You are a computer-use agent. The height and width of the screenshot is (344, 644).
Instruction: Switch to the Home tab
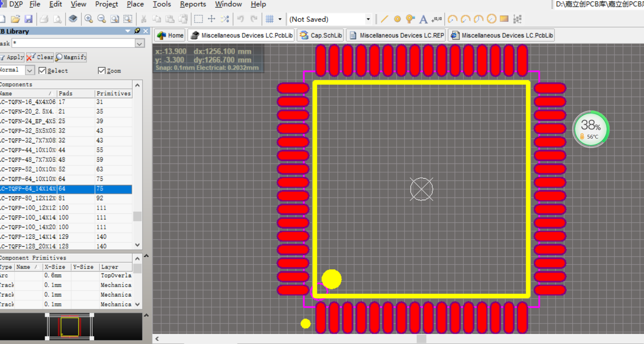pyautogui.click(x=171, y=35)
